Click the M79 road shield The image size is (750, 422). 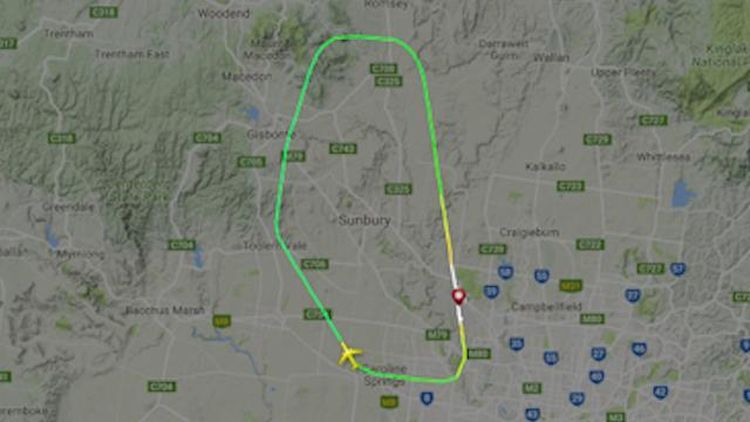437,334
